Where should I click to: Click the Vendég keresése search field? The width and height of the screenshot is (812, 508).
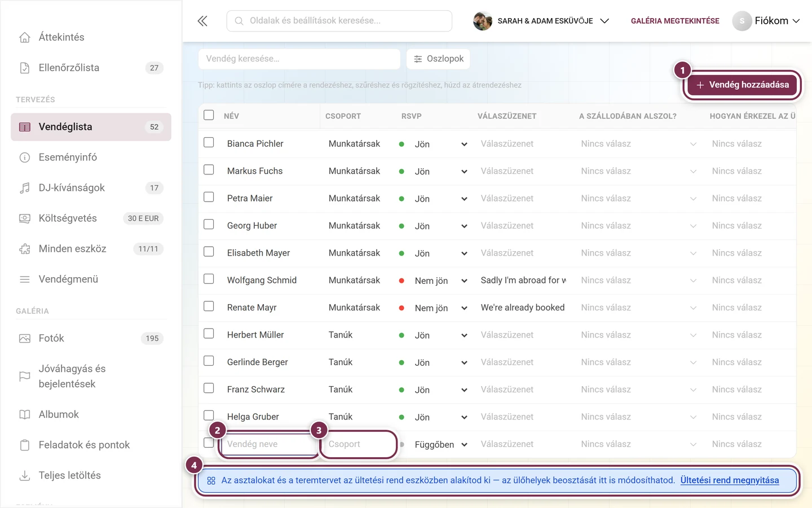(299, 59)
